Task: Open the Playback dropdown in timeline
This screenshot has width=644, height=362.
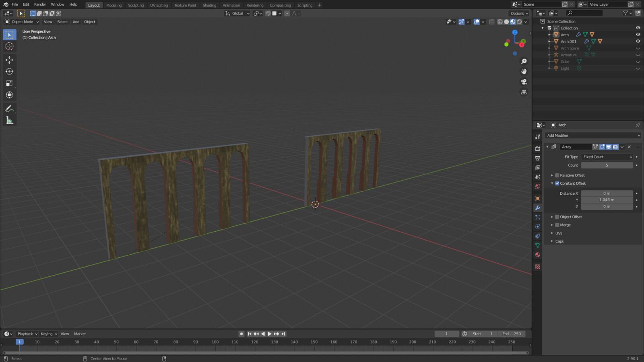Action: [27, 334]
